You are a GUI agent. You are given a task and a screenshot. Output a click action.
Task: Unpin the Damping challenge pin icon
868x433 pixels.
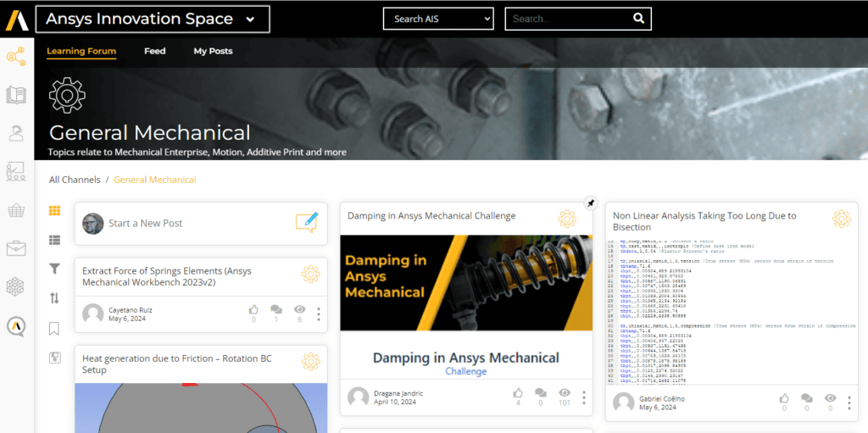pos(591,203)
